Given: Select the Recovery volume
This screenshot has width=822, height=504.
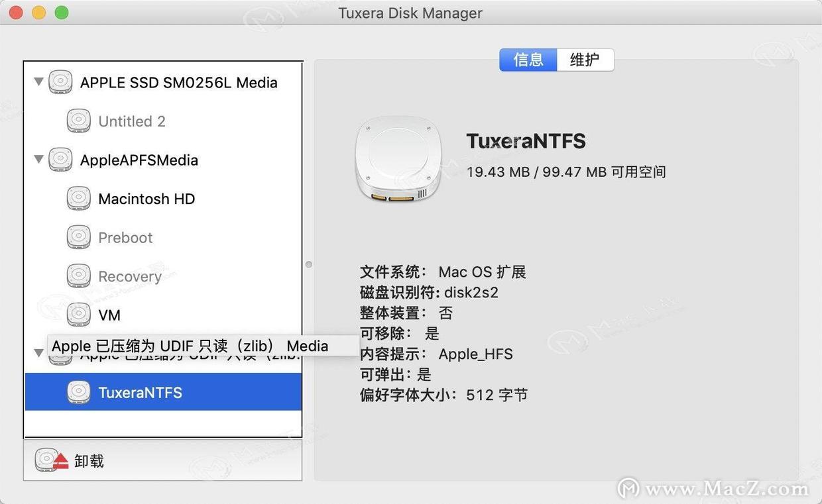Looking at the screenshot, I should [163, 276].
